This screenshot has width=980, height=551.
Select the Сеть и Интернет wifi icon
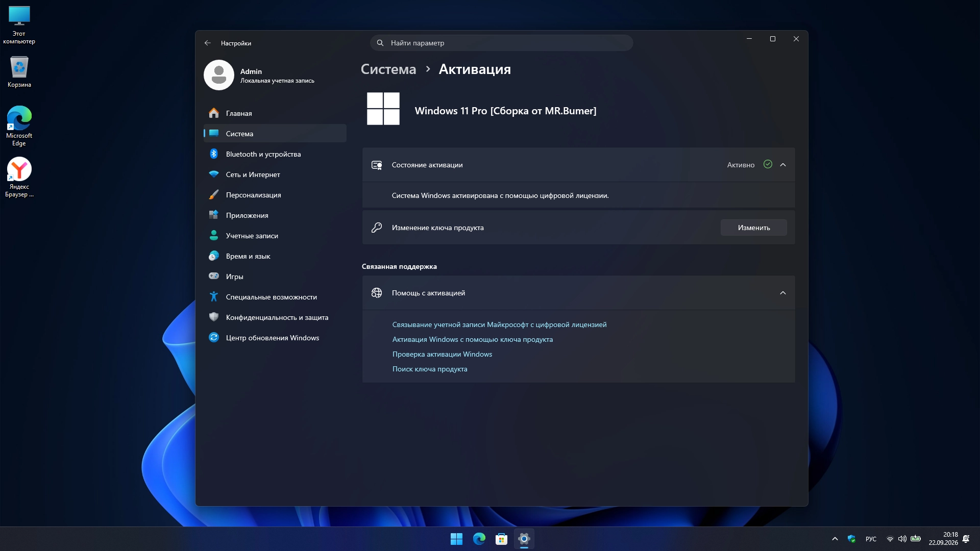tap(213, 174)
